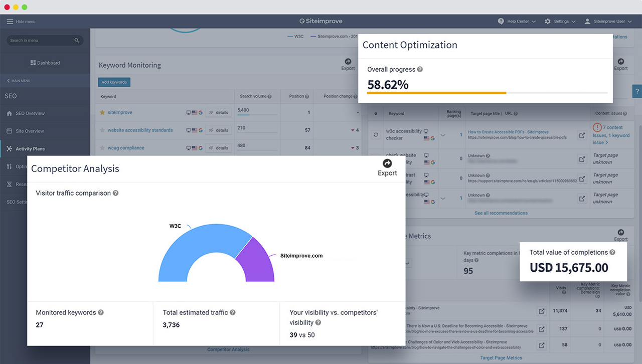Click the blue question mark help tab
This screenshot has height=364, width=642.
click(637, 91)
